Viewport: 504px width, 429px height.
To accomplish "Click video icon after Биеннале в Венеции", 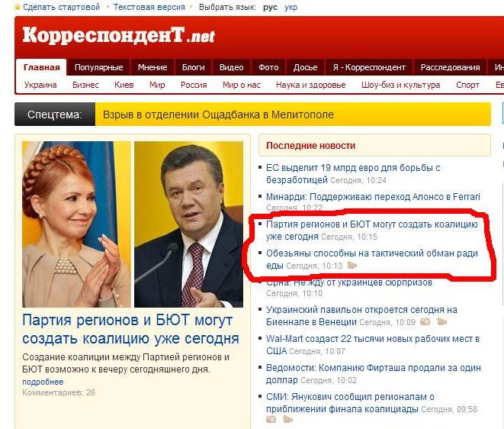I will (x=442, y=321).
